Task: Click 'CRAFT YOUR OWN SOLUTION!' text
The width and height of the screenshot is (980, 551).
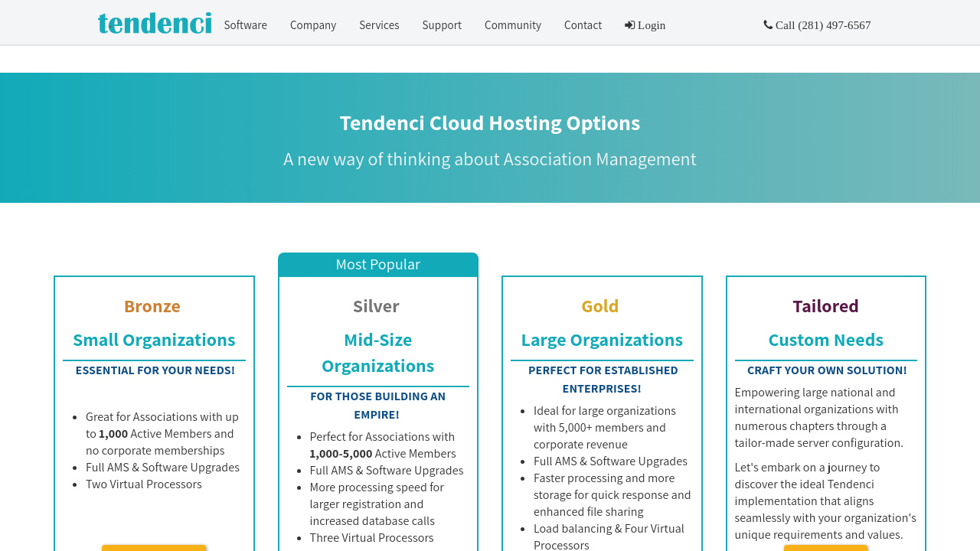Action: click(x=827, y=370)
